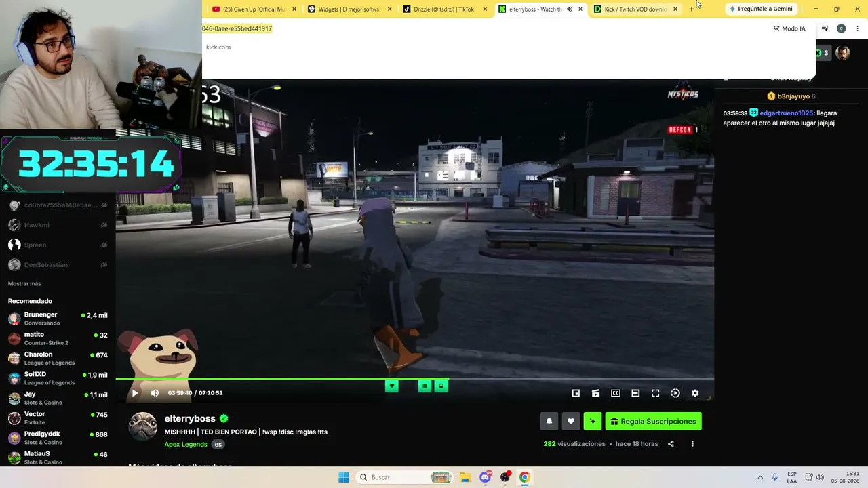Mute audio on the elterryboss tab
868x488 pixels.
coord(570,9)
